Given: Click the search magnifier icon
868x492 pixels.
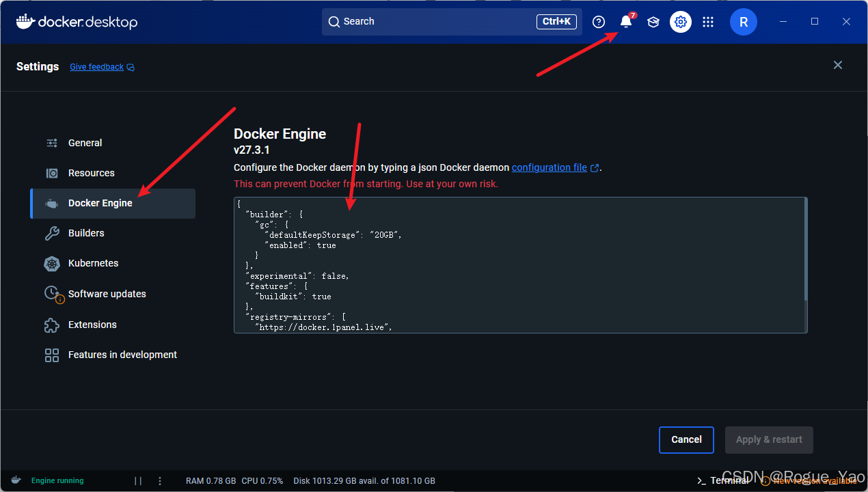Looking at the screenshot, I should pyautogui.click(x=334, y=22).
